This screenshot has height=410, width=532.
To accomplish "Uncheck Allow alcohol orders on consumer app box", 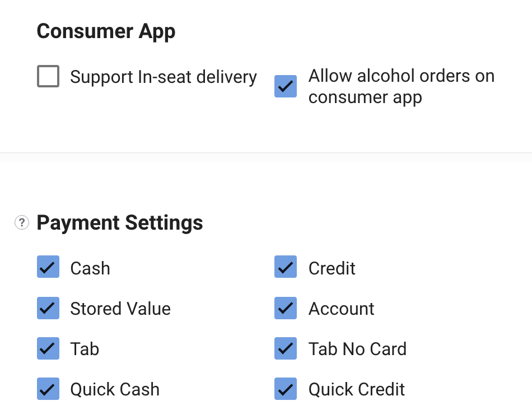I will coord(286,86).
